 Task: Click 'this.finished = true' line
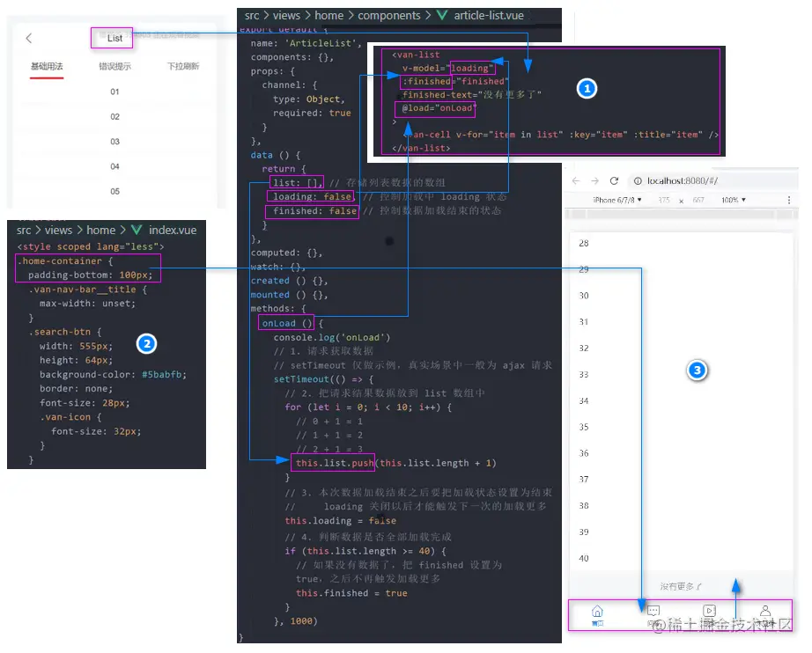tap(351, 593)
